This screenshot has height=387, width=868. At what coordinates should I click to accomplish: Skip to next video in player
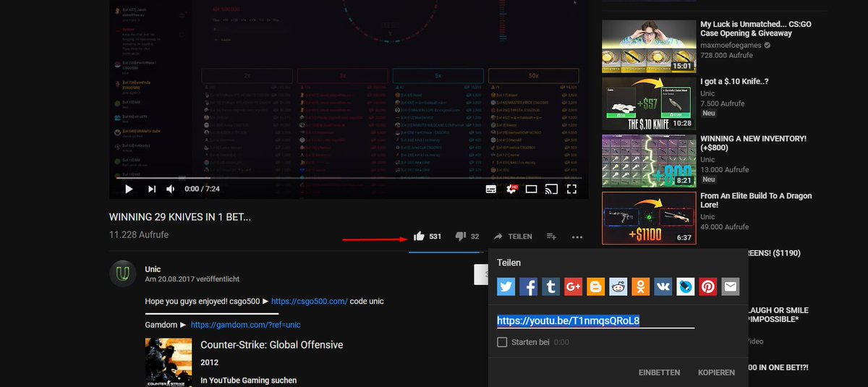(151, 189)
